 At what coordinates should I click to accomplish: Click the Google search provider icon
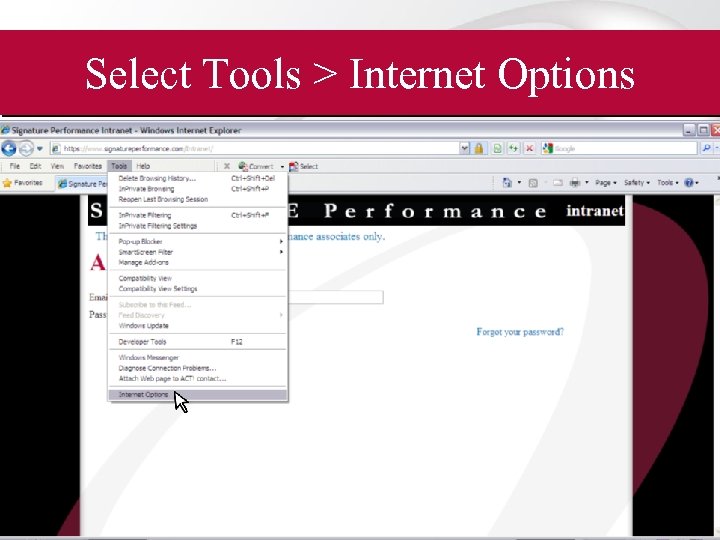(547, 148)
